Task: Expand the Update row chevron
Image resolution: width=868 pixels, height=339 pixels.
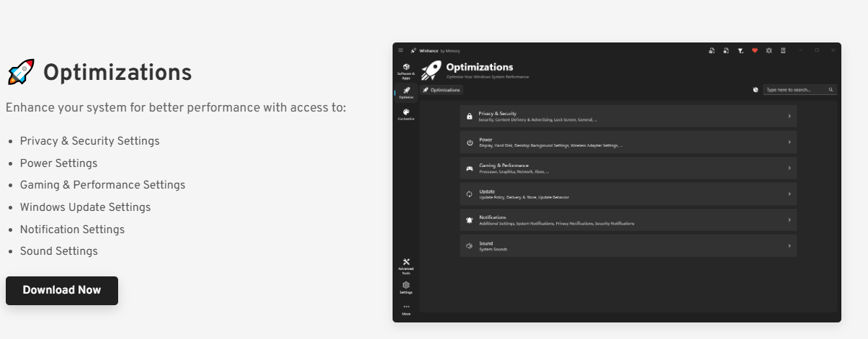Action: click(x=789, y=194)
